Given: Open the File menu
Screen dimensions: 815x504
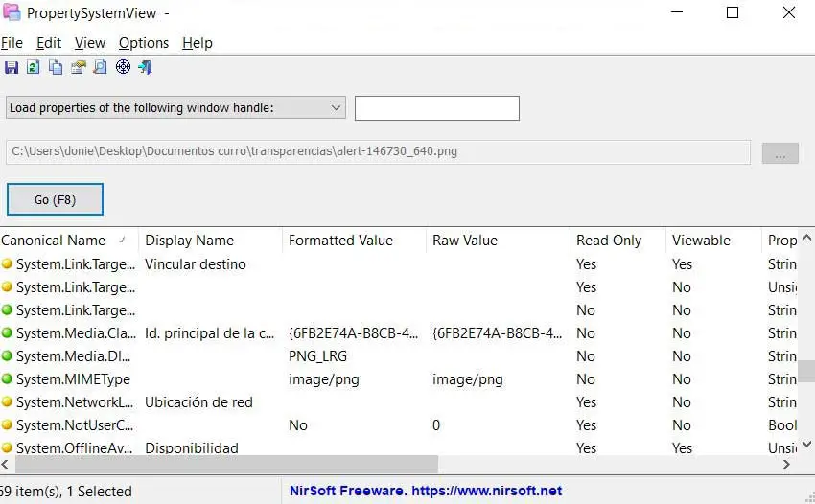Looking at the screenshot, I should coord(12,43).
